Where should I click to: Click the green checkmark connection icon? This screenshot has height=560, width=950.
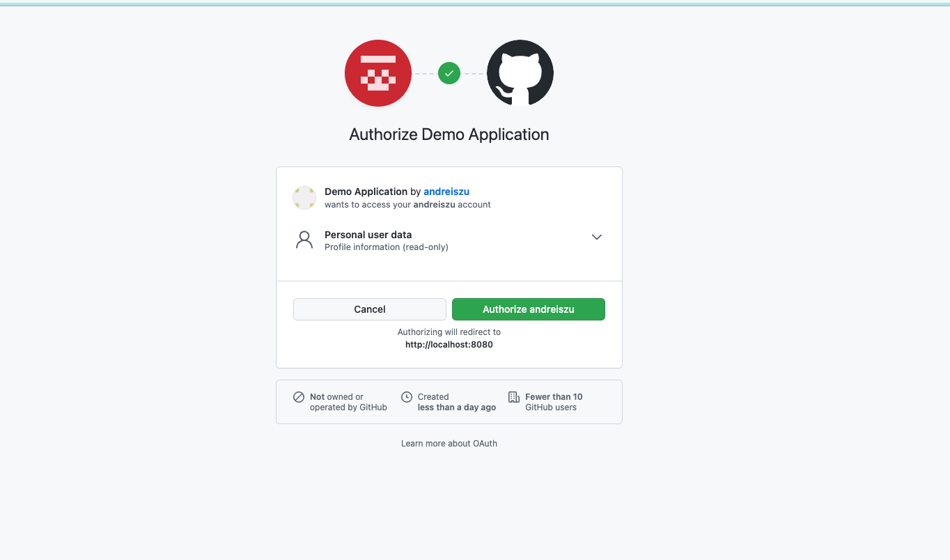click(449, 73)
